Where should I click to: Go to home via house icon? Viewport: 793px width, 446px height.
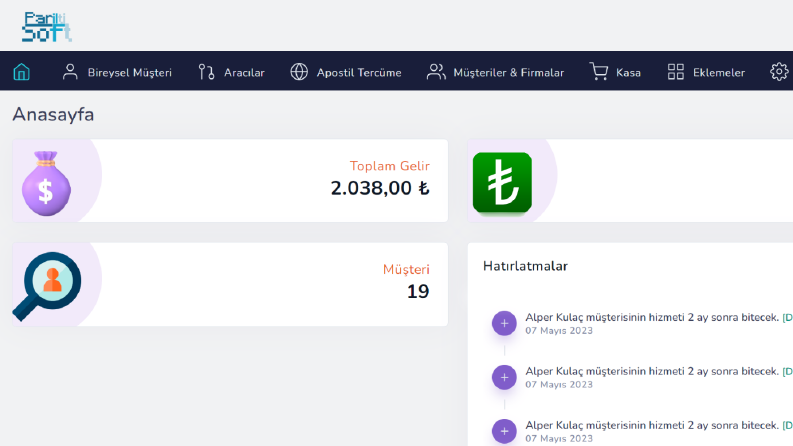pos(21,72)
